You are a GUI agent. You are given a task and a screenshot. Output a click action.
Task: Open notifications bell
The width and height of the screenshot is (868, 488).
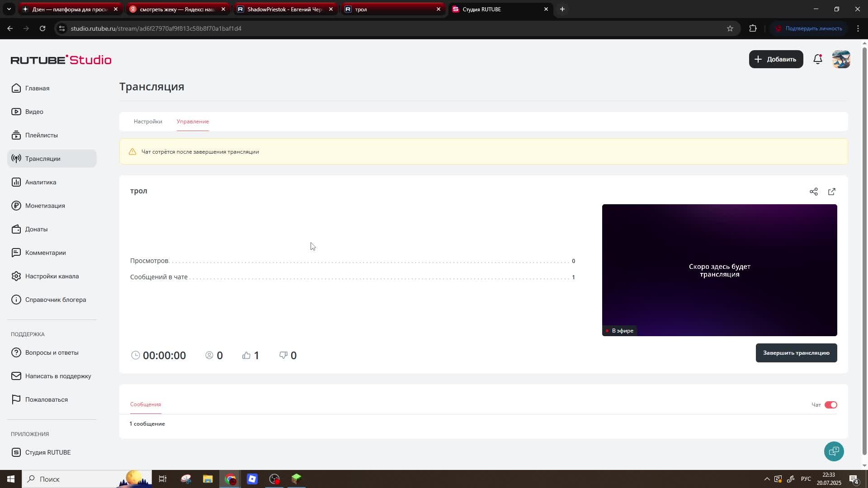[818, 59]
